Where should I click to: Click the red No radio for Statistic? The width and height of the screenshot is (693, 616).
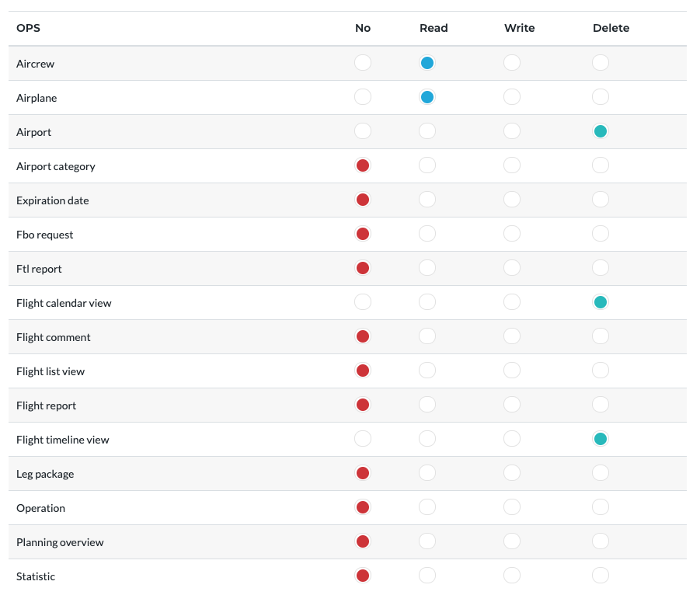pyautogui.click(x=363, y=576)
